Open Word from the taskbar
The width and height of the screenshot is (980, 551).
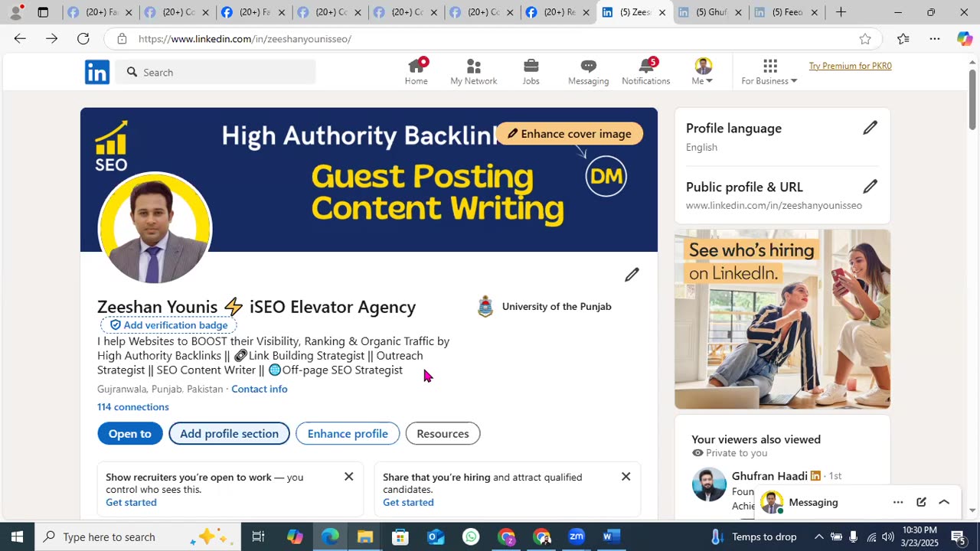point(610,536)
